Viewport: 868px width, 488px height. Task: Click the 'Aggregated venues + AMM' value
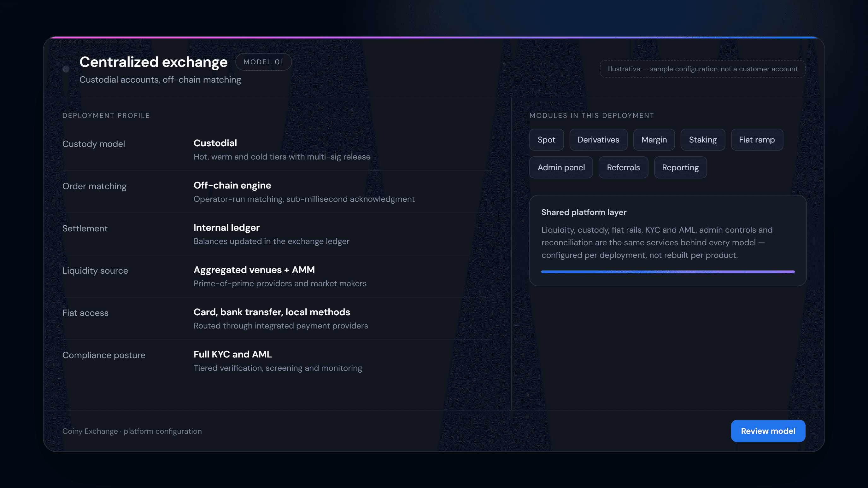254,270
